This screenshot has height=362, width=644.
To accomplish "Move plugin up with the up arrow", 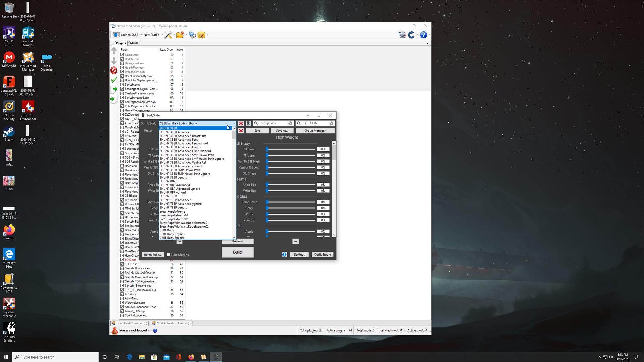I will click(114, 51).
